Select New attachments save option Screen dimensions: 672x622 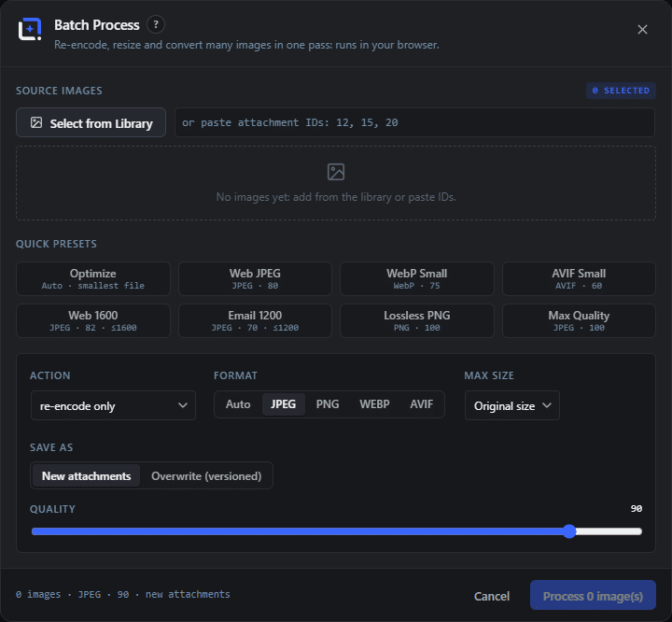(x=86, y=475)
